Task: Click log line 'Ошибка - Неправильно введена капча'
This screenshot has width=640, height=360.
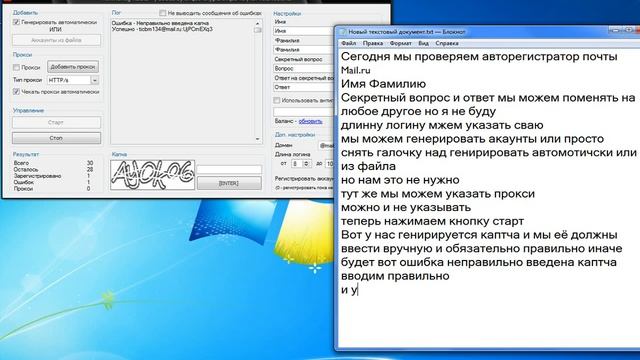Action: click(x=160, y=23)
